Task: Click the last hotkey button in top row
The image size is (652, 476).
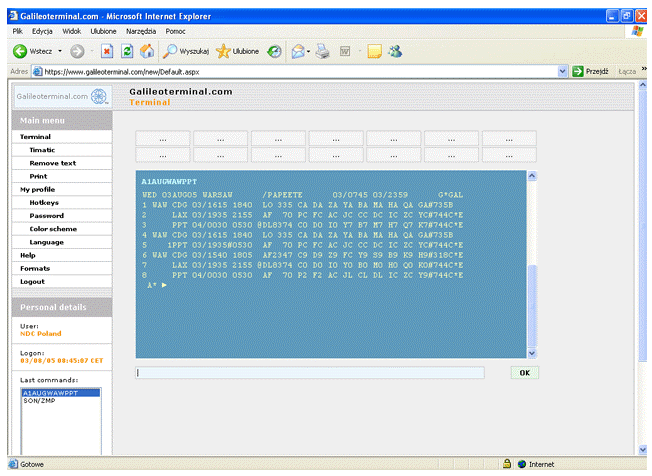Action: pyautogui.click(x=509, y=138)
